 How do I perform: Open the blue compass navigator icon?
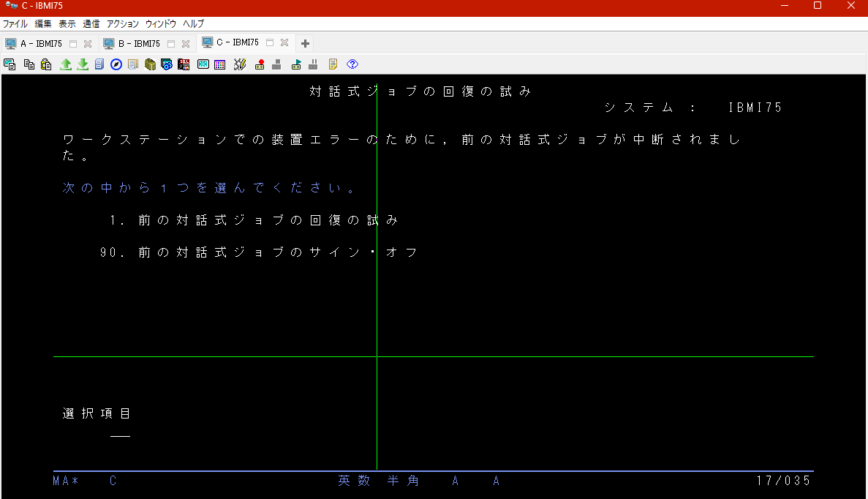pyautogui.click(x=116, y=64)
